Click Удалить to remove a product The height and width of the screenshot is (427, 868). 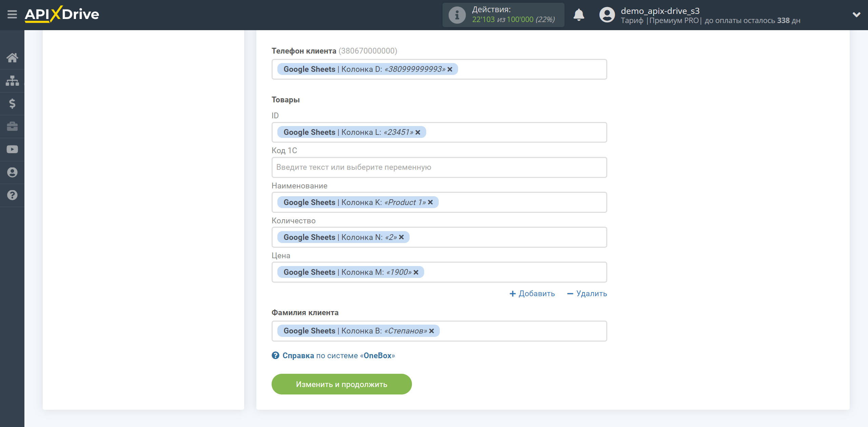point(587,293)
